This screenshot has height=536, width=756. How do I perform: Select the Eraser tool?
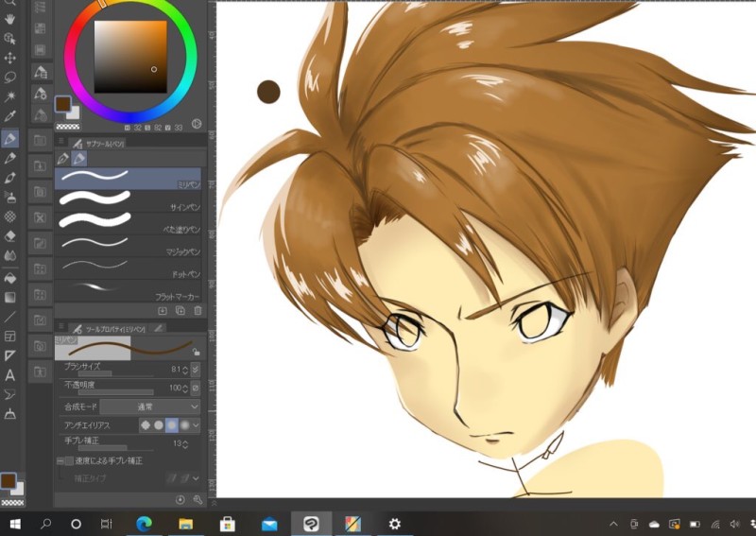(9, 235)
